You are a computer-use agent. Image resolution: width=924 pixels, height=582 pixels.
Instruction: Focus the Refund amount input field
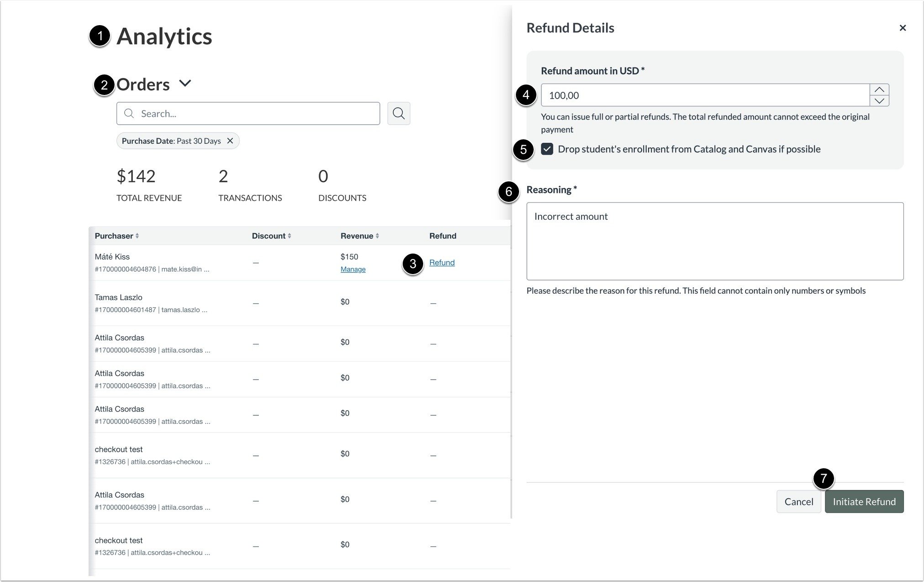pyautogui.click(x=705, y=95)
